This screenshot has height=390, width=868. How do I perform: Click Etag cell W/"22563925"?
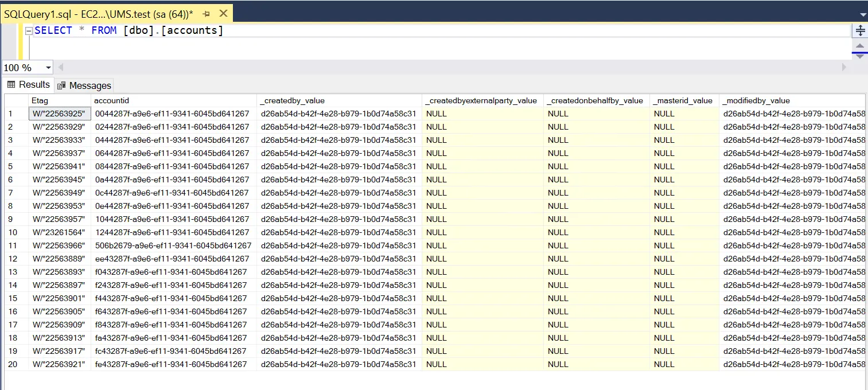tap(59, 114)
